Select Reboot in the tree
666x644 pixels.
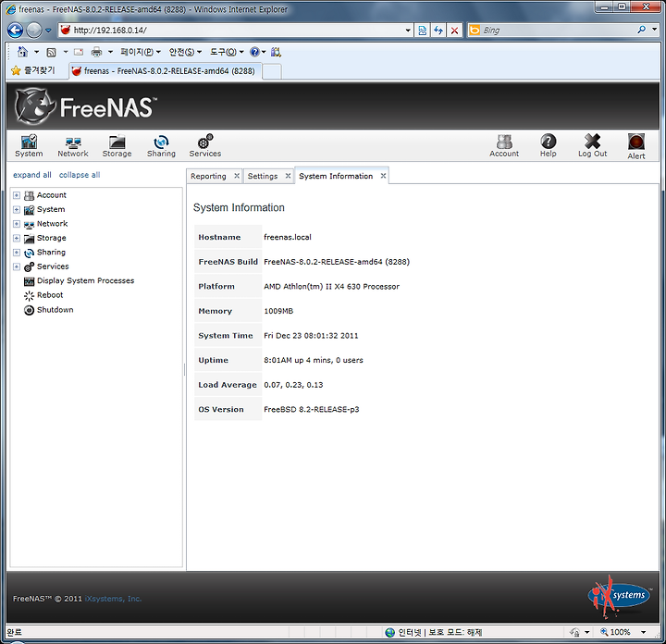[50, 295]
